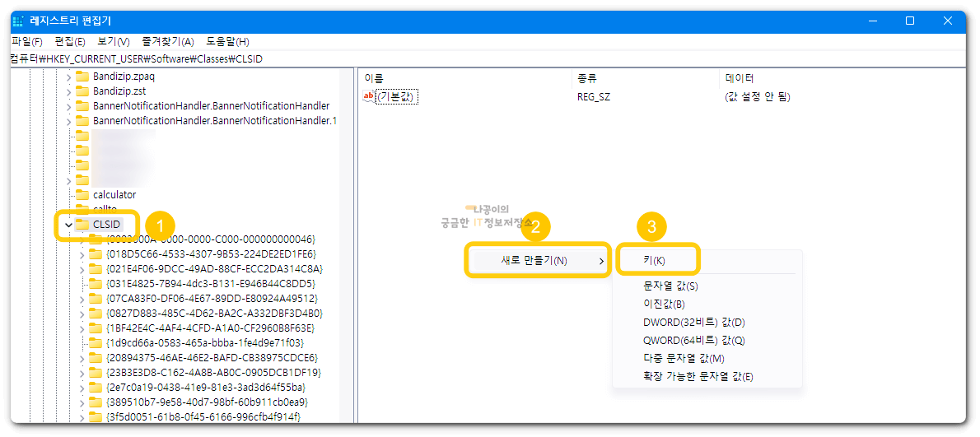Expand the {20894375-46AE-46E2-BAFD-CB38975CDCE6} key
Image resolution: width=980 pixels, height=437 pixels.
point(82,358)
